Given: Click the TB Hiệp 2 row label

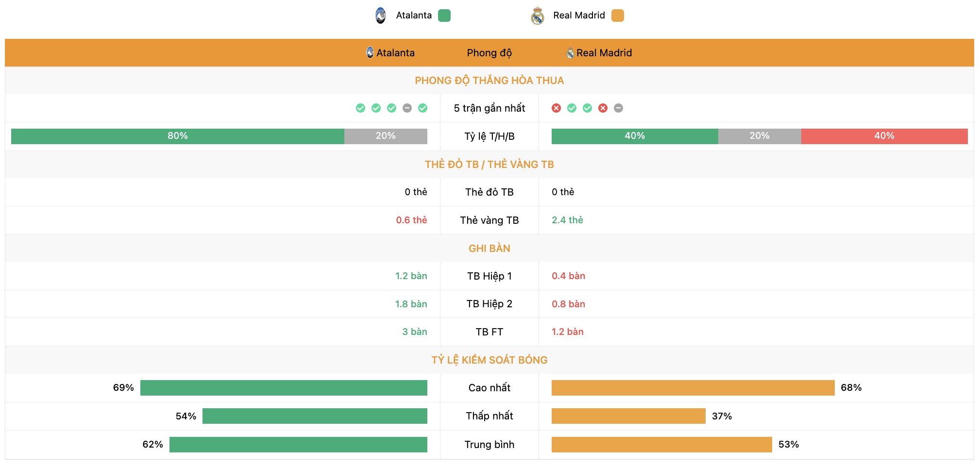Looking at the screenshot, I should click(489, 304).
